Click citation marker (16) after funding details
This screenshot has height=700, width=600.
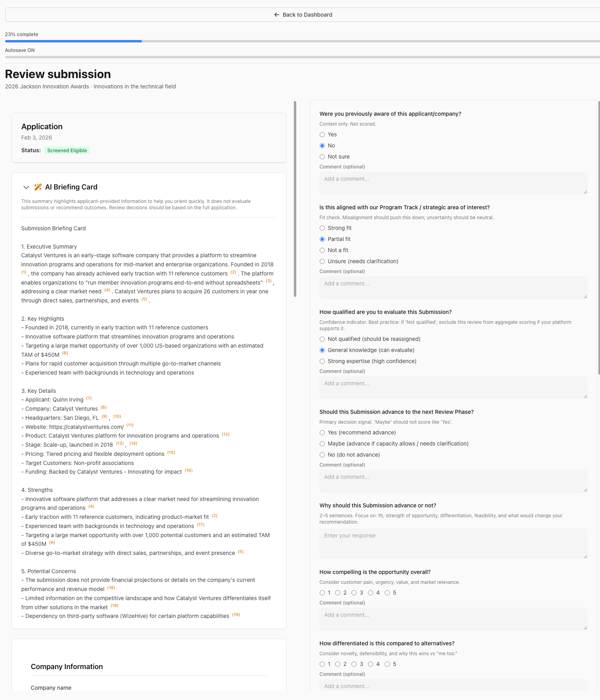(188, 470)
